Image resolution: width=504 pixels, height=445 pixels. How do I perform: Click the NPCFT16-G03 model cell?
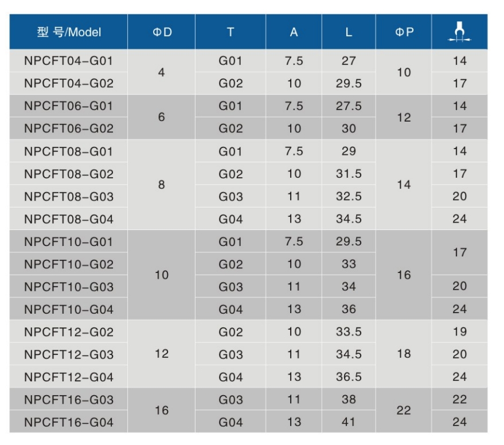point(69,400)
